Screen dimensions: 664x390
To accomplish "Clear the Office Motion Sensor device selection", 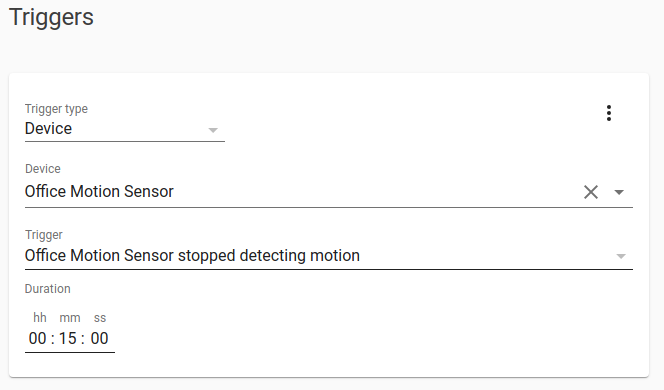I will tap(591, 192).
